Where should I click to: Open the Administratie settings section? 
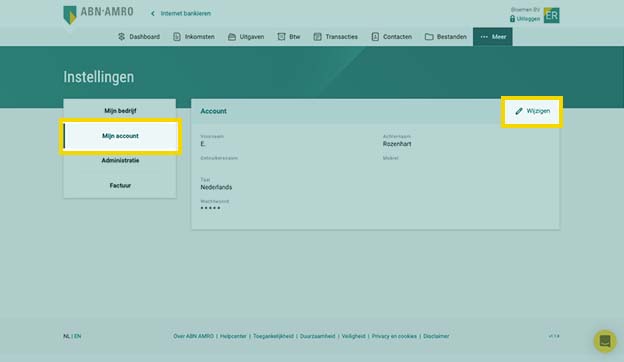pos(120,160)
